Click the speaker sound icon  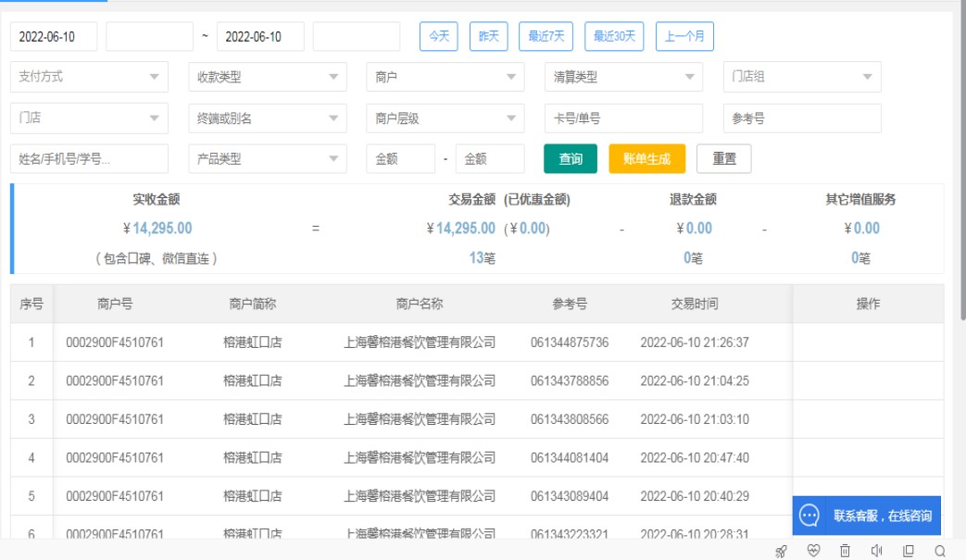coord(876,551)
